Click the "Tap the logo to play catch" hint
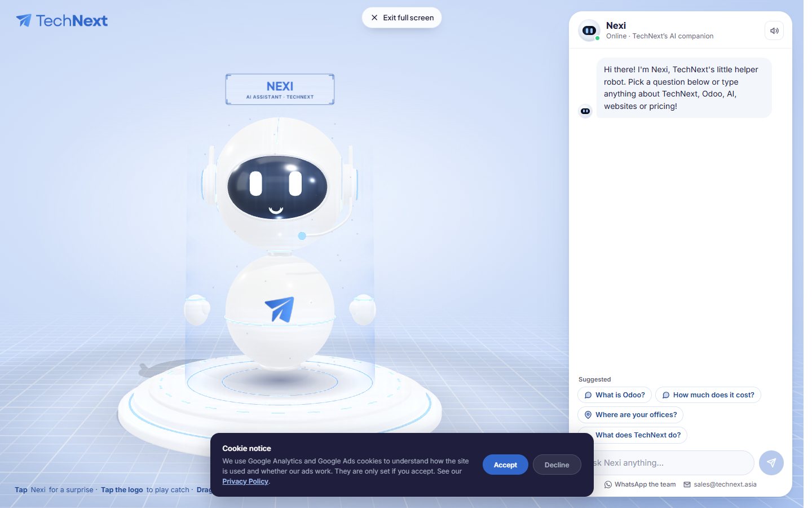Image resolution: width=812 pixels, height=508 pixels. (145, 490)
